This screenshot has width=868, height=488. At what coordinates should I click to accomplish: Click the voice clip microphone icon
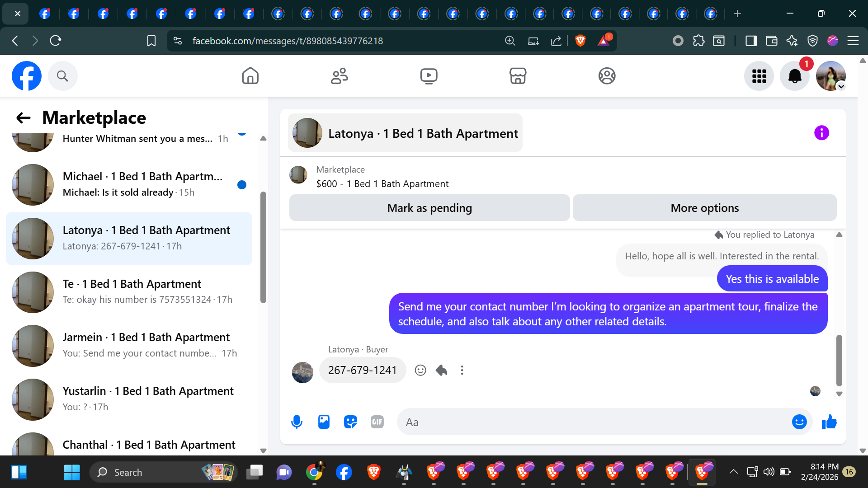click(297, 422)
